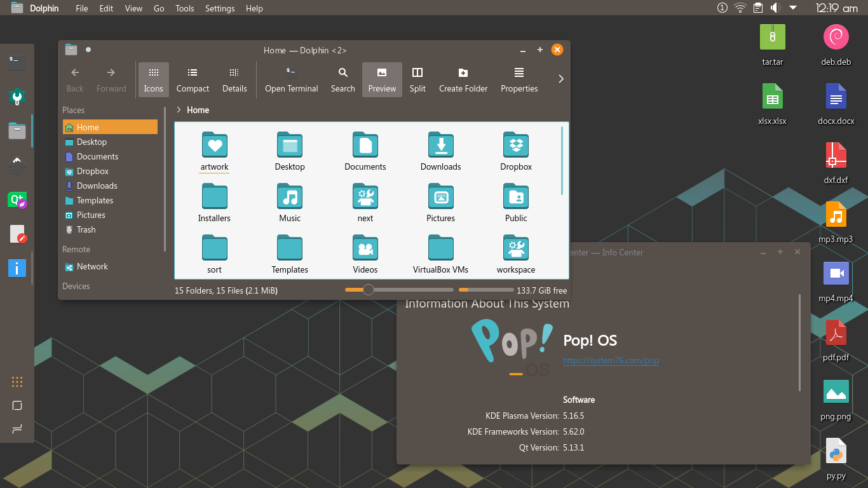Screen dimensions: 868x488
Task: Select the Documents folder in file view
Action: [x=365, y=151]
